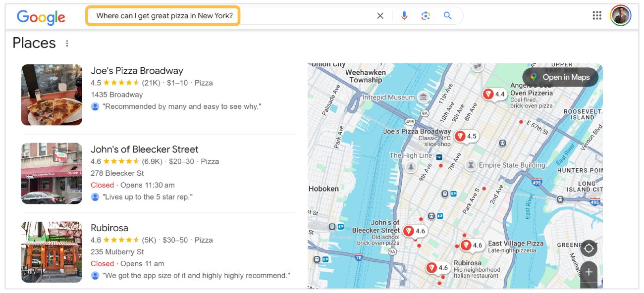The width and height of the screenshot is (644, 293).
Task: Open the Google account profile picture
Action: click(x=620, y=15)
